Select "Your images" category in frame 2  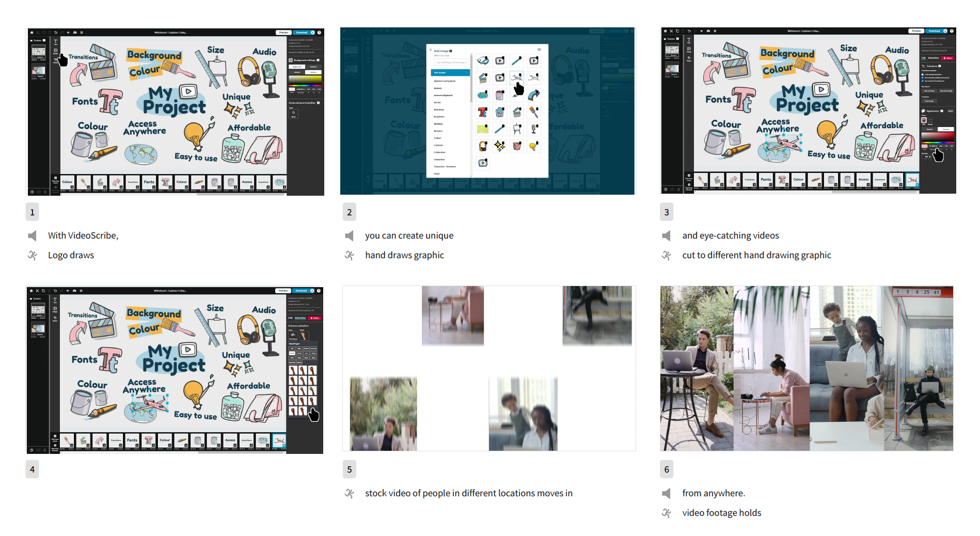tap(450, 73)
